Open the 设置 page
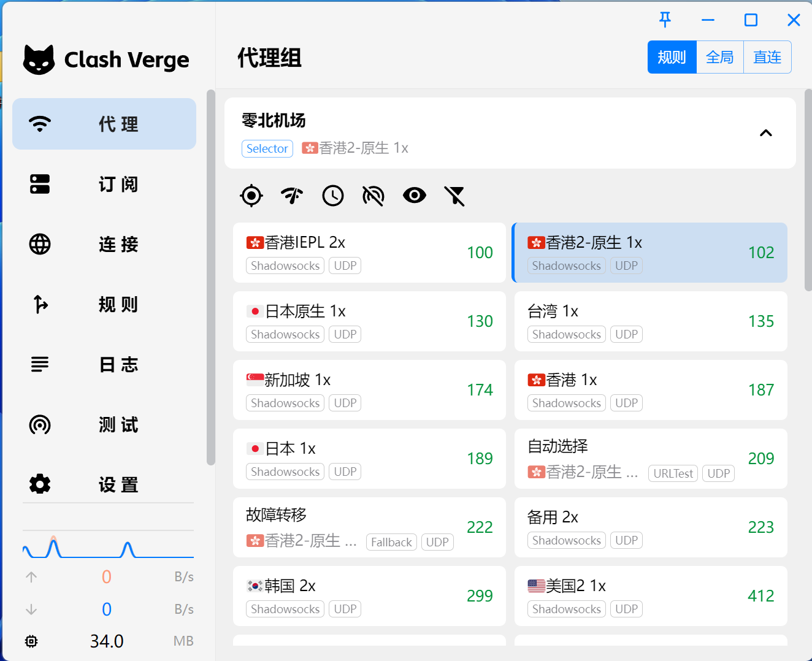 click(104, 484)
